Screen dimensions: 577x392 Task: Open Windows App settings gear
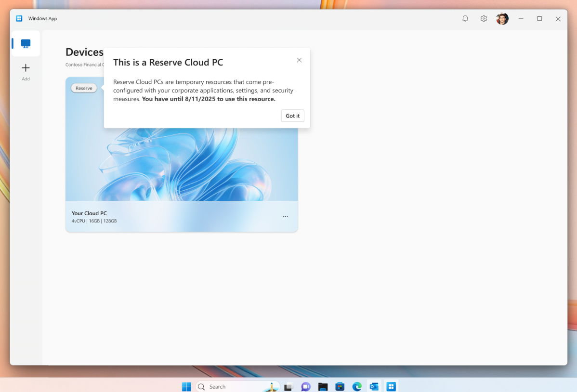483,18
